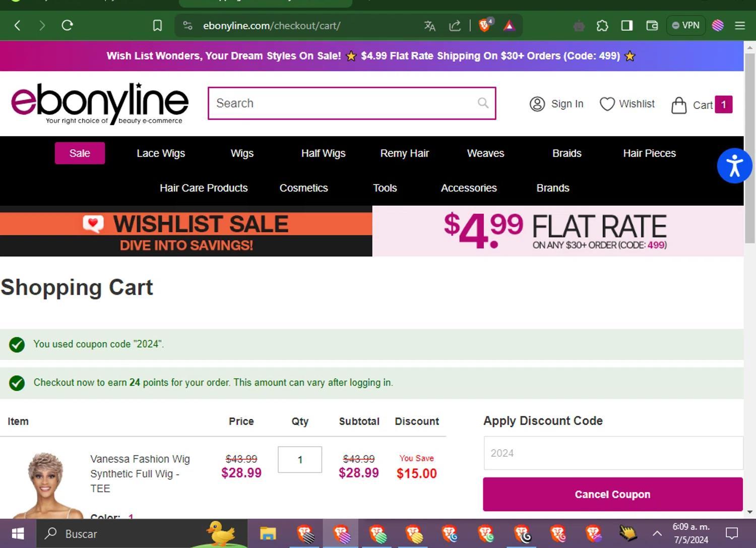Click the browser forward arrow
This screenshot has height=548, width=756.
42,25
